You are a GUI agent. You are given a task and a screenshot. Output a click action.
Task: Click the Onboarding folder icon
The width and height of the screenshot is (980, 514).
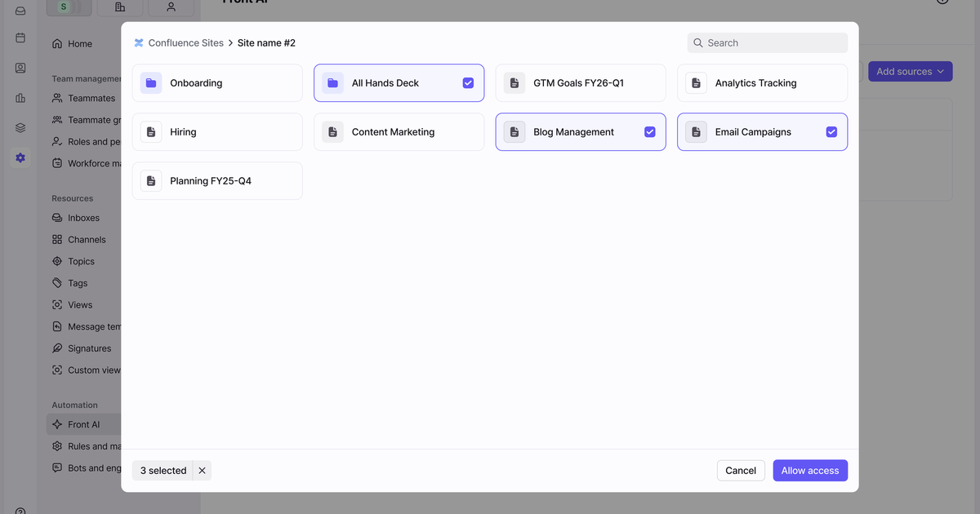(151, 83)
